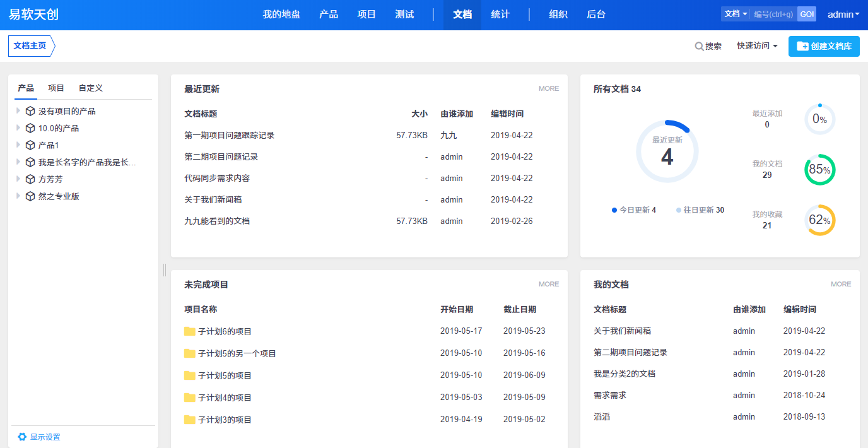Click the 我的文档 85% progress ring
Viewport: 868px width, 448px height.
click(x=819, y=170)
